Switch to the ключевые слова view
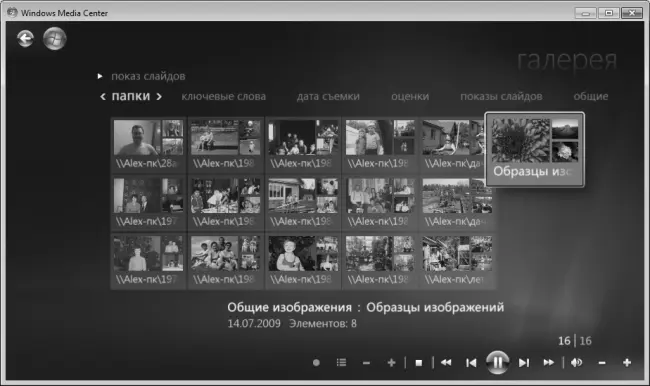 pos(223,97)
